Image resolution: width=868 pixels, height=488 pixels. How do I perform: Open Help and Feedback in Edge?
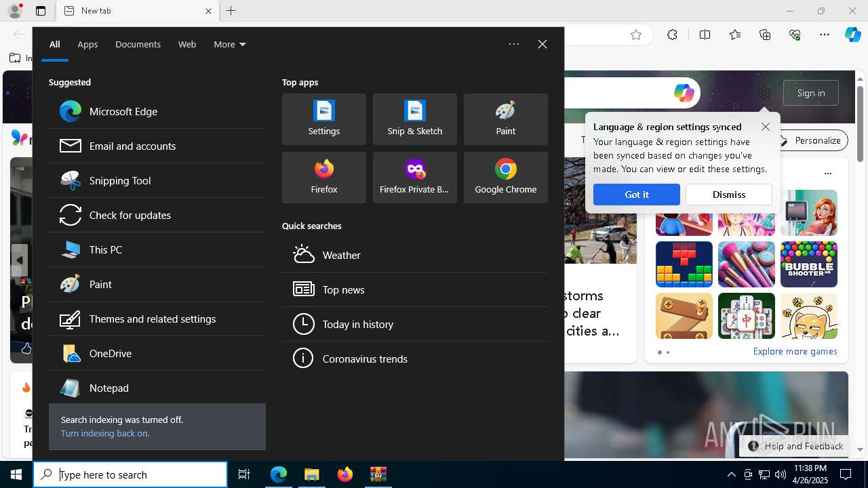coord(796,446)
